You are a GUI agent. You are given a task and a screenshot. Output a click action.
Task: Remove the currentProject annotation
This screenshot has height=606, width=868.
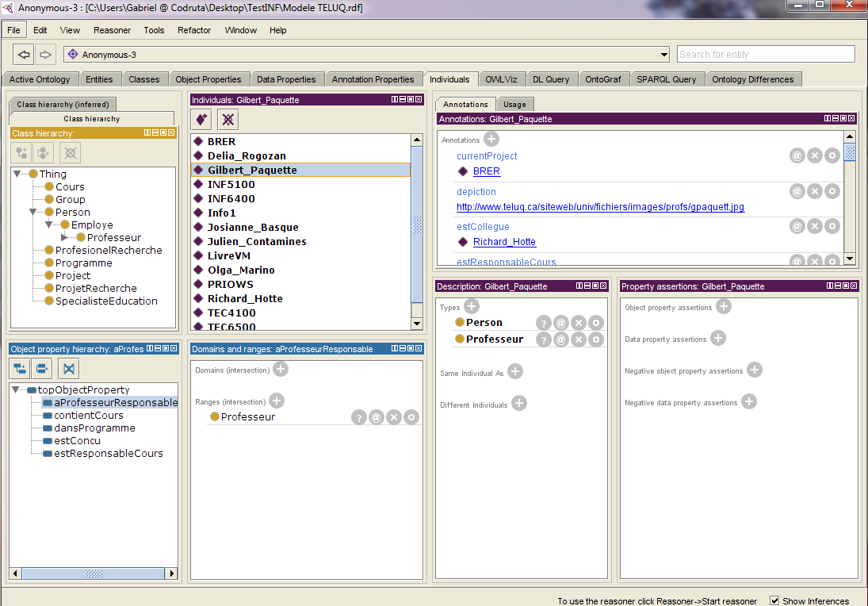814,155
